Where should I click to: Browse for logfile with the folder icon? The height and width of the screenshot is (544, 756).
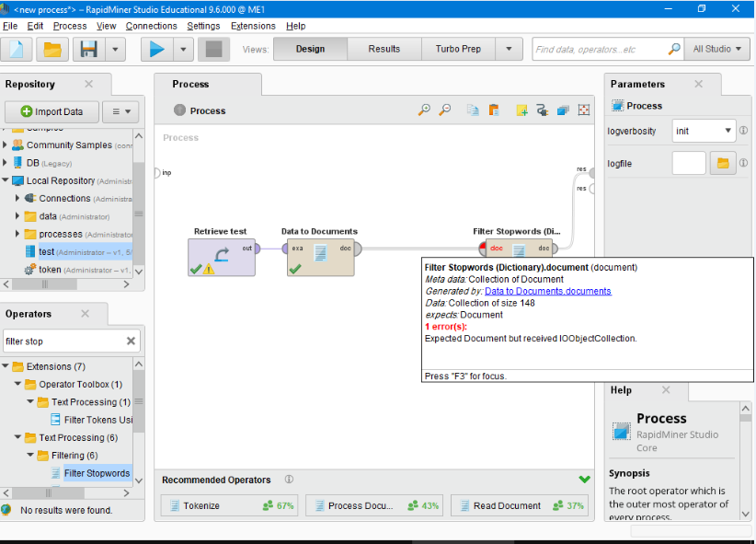click(x=723, y=163)
